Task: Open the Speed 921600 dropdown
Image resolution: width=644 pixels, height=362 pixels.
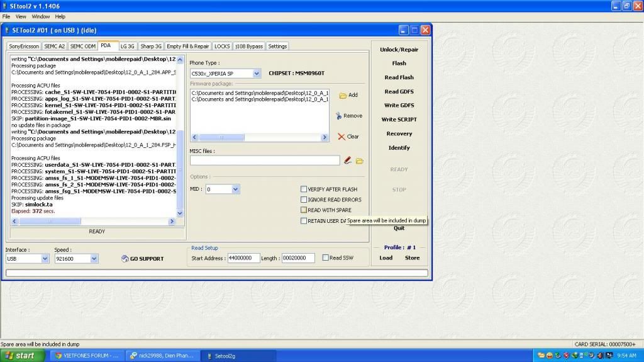Action: coord(94,259)
